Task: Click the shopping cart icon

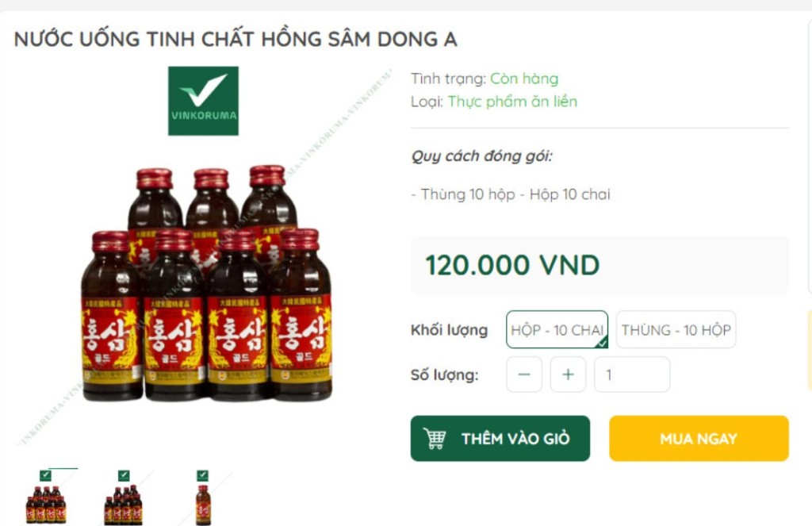Action: pyautogui.click(x=434, y=439)
